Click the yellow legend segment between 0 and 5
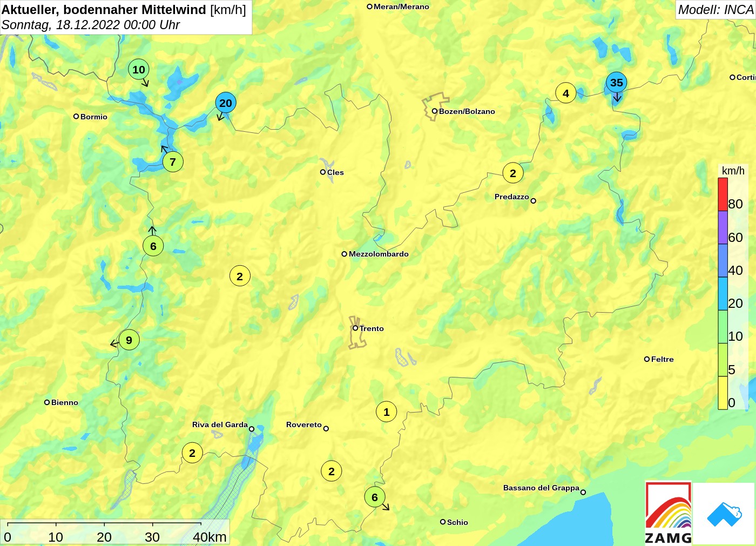 coord(723,393)
